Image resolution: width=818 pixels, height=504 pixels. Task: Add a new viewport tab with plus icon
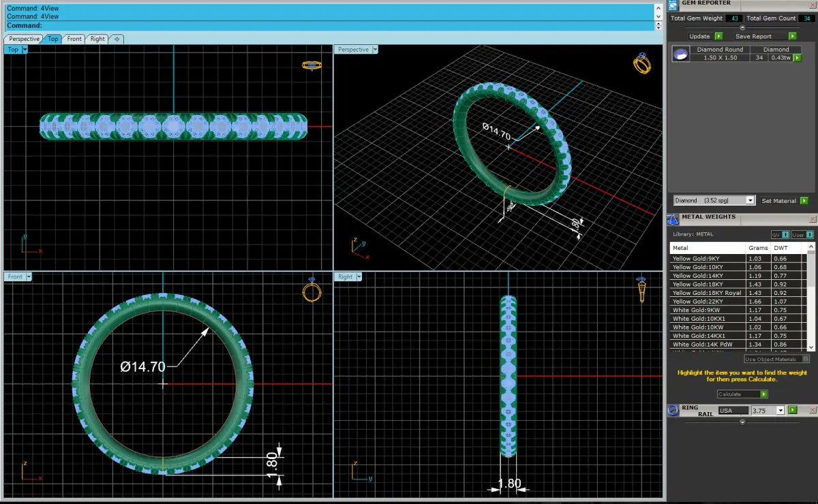click(x=117, y=39)
